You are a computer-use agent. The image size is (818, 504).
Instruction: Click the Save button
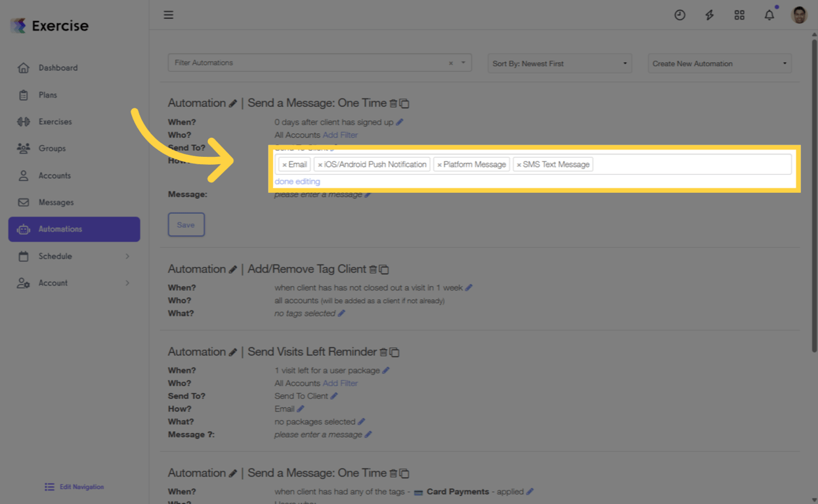[186, 224]
